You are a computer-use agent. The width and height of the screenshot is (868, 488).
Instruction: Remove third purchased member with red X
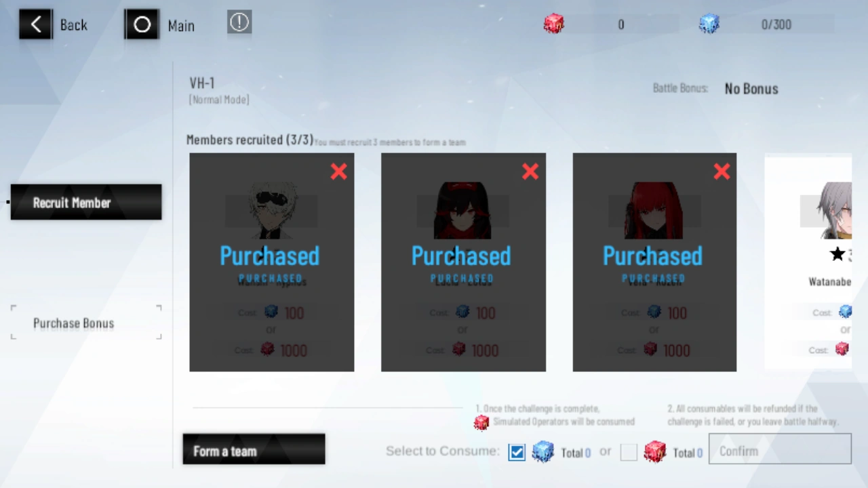722,171
